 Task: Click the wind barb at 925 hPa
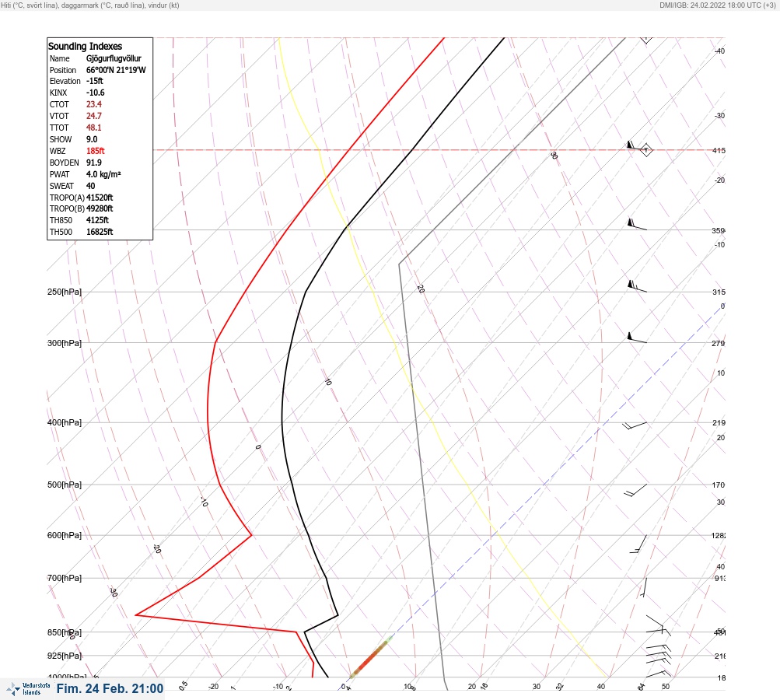(659, 654)
